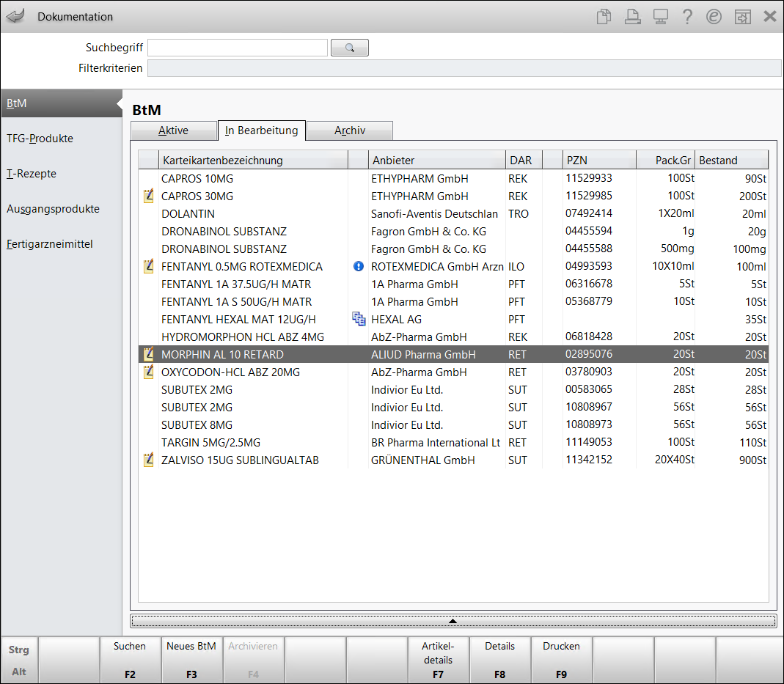
Task: Click note icon beside OXYCODON-HCL ABZ 20MG
Action: pyautogui.click(x=148, y=372)
